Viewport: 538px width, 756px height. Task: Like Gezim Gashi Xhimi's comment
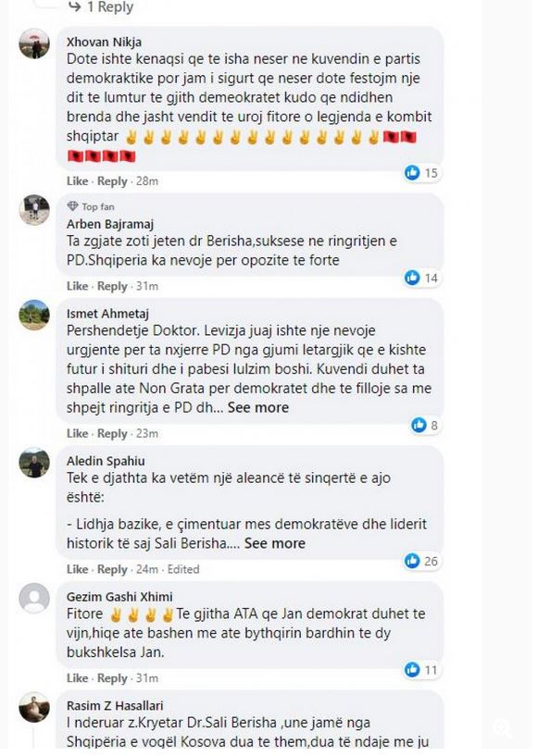click(77, 678)
